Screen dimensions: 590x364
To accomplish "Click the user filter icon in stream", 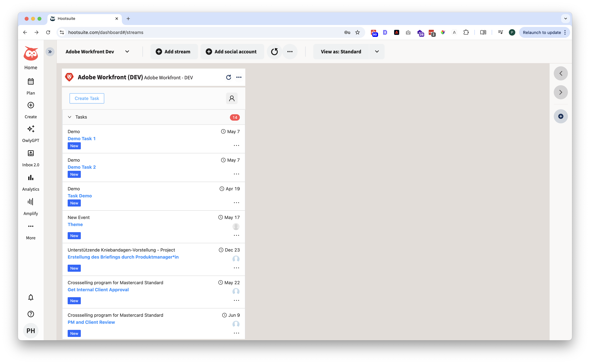I will pyautogui.click(x=232, y=98).
